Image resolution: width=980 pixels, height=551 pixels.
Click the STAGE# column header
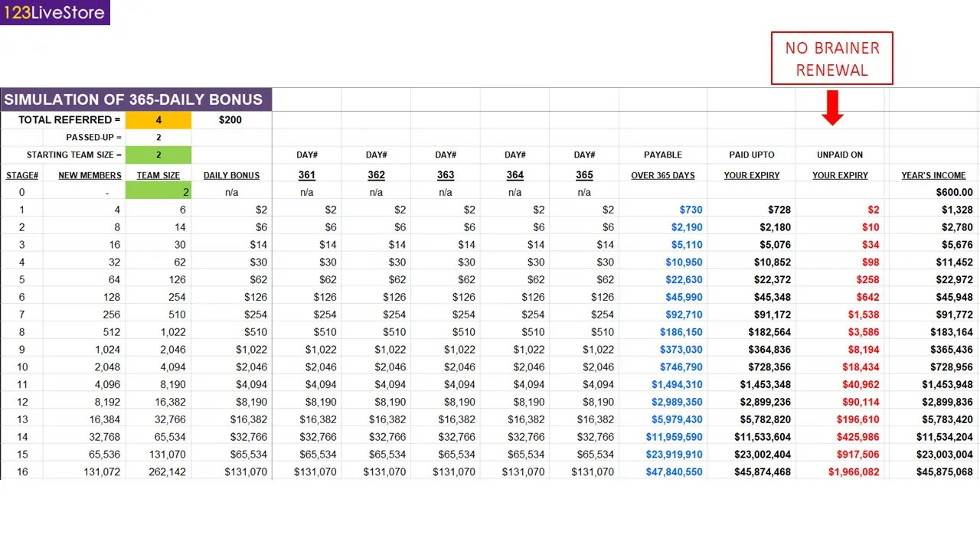pos(22,175)
